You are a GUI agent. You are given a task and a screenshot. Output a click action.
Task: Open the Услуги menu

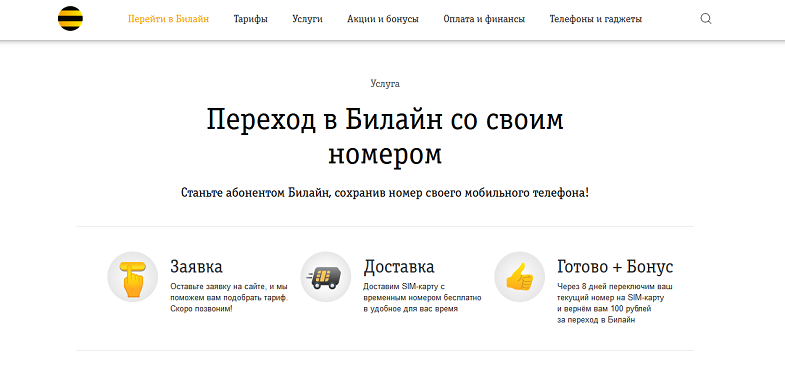[307, 19]
